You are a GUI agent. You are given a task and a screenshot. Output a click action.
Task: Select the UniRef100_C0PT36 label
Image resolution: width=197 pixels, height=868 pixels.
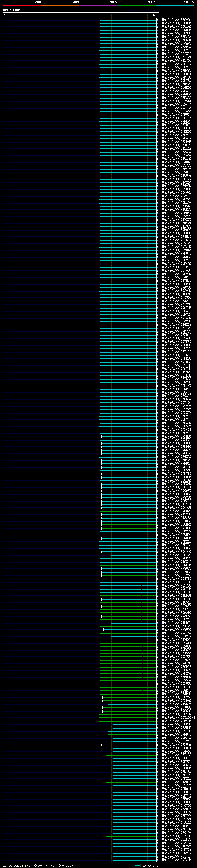(x=176, y=850)
